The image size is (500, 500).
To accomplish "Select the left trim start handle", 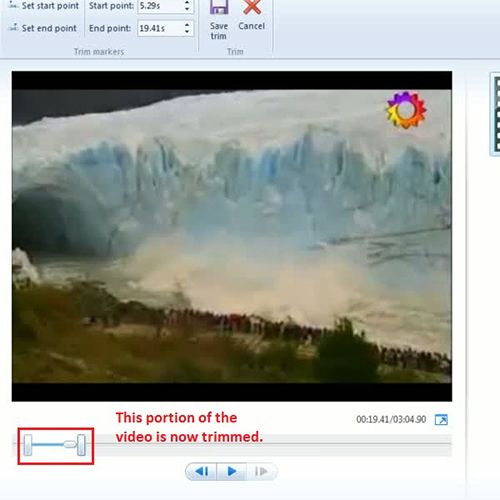I will pyautogui.click(x=28, y=445).
